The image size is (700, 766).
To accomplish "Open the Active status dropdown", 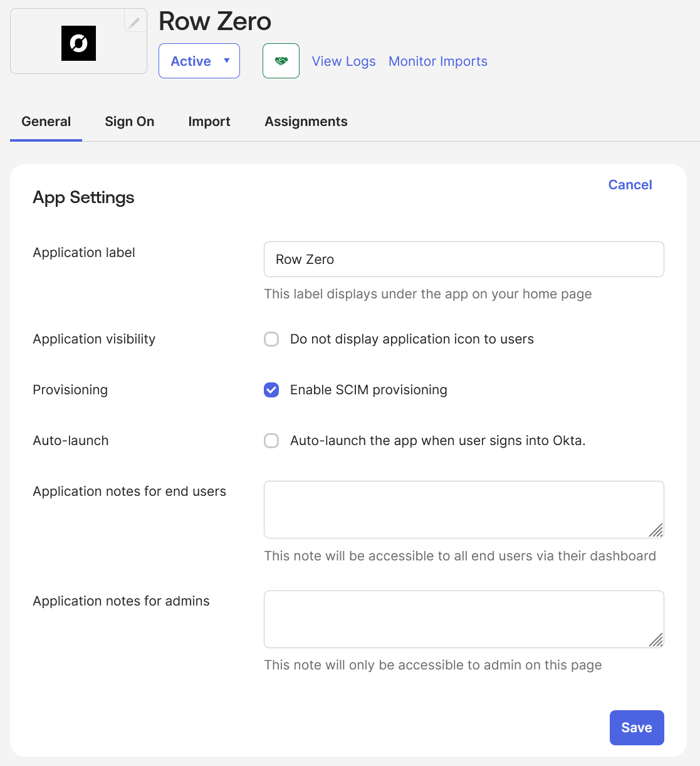I will [x=199, y=61].
